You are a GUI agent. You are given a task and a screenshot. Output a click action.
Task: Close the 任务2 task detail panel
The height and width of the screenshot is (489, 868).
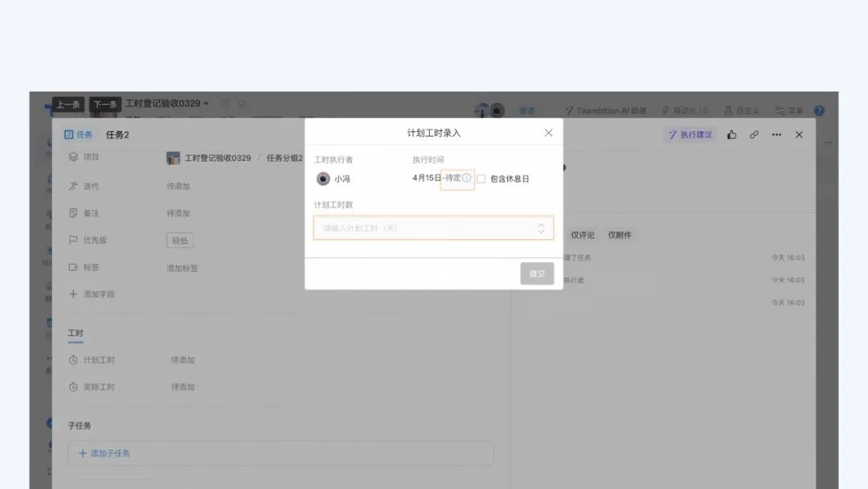799,135
